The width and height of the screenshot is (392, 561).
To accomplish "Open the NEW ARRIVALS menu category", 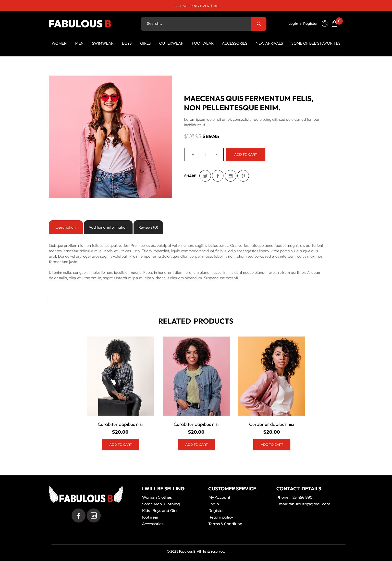I will pyautogui.click(x=269, y=43).
